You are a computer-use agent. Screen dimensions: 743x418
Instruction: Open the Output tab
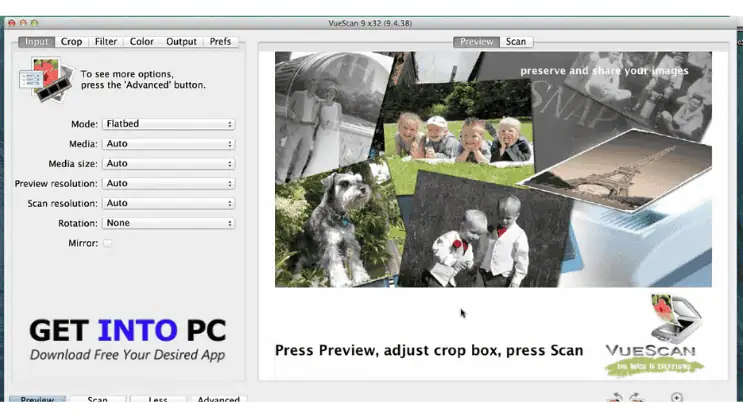coord(181,42)
